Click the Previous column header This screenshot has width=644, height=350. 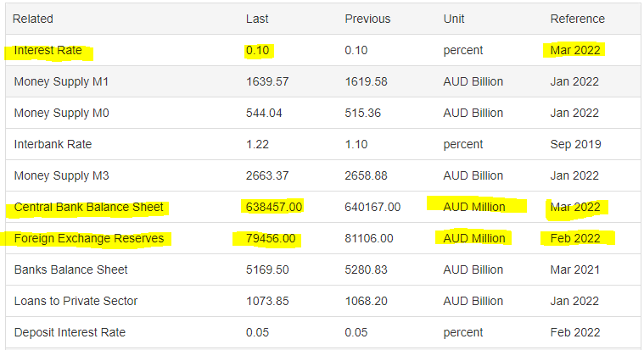pos(367,19)
